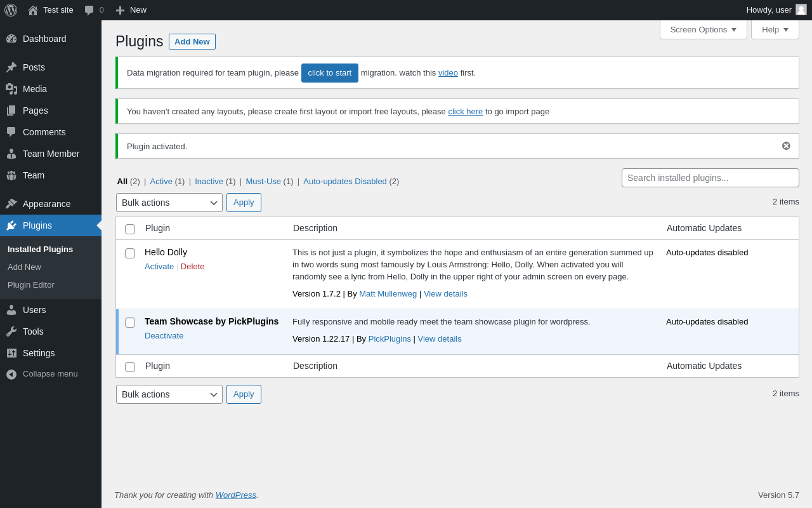Open Matt Mullenweg author link
This screenshot has width=812, height=508.
[388, 294]
